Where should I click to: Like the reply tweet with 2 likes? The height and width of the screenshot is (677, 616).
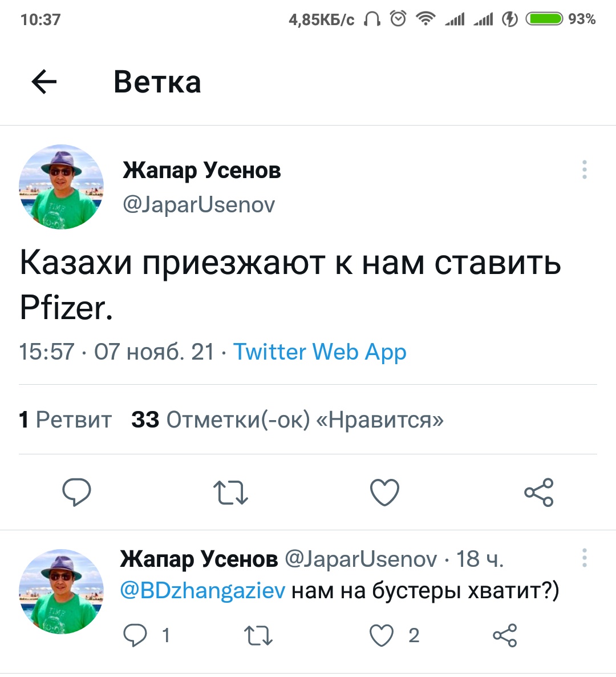(382, 635)
